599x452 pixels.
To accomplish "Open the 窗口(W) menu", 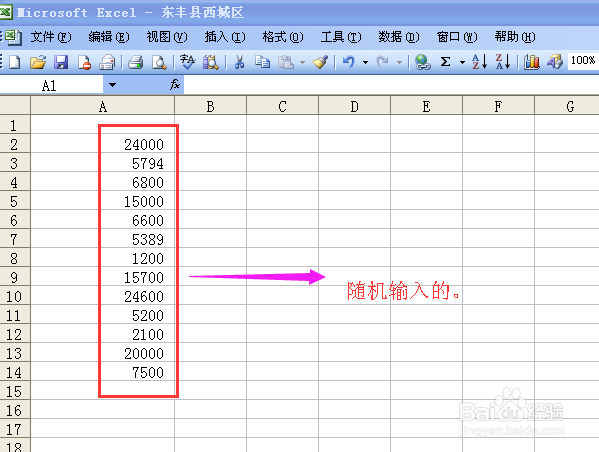I will coord(457,37).
